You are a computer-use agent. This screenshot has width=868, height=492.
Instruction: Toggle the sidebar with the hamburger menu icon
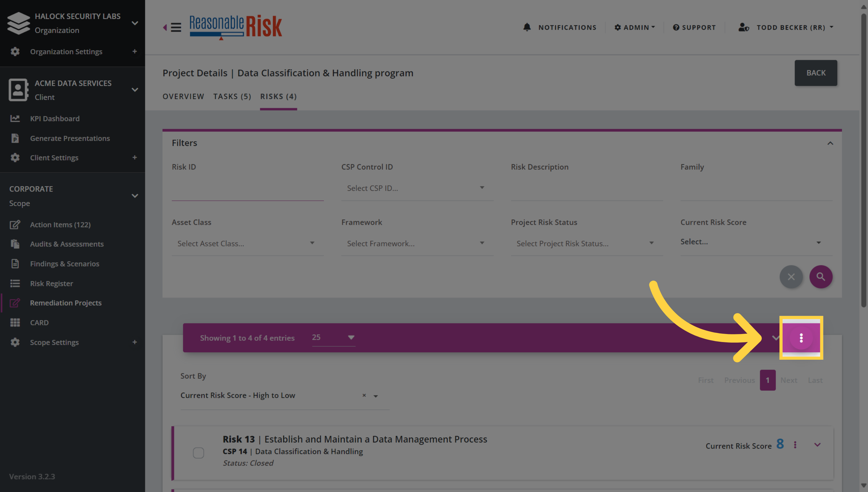point(176,27)
